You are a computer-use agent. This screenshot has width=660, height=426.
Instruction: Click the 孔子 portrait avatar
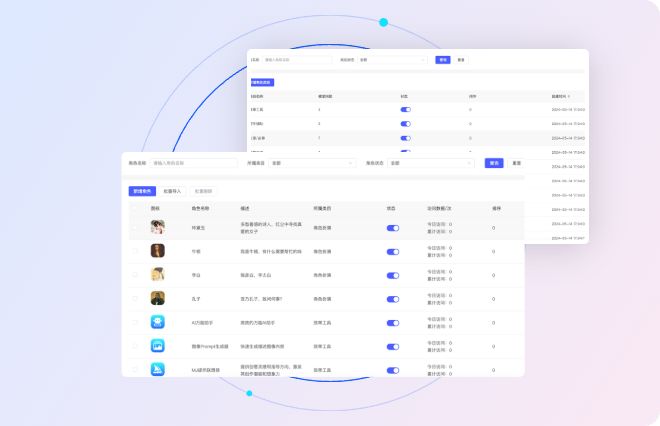(157, 298)
